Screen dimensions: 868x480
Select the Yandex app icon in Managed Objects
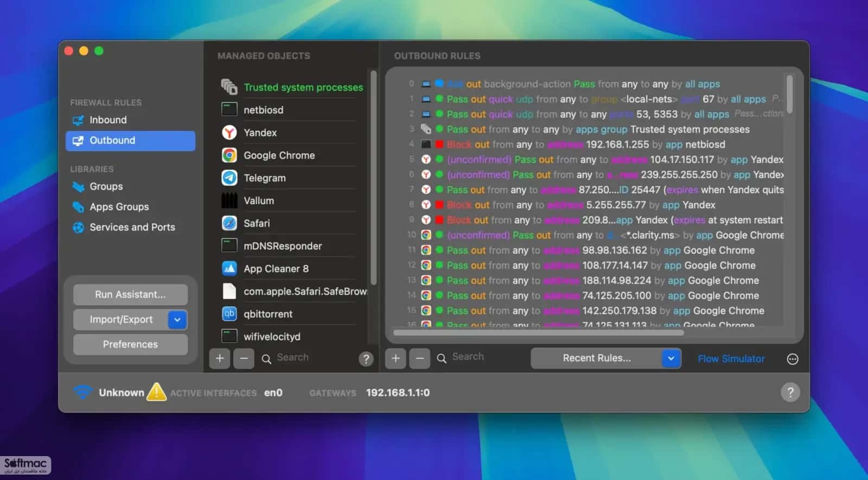pyautogui.click(x=229, y=132)
